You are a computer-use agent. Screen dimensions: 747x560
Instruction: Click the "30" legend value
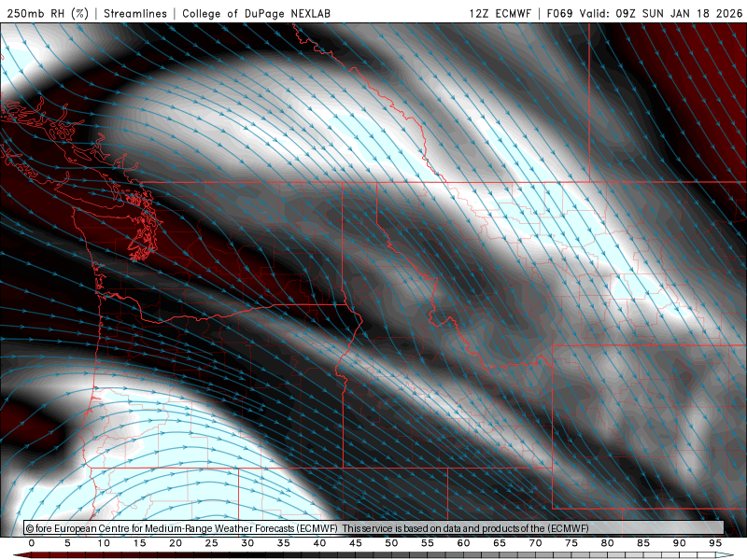pyautogui.click(x=247, y=543)
